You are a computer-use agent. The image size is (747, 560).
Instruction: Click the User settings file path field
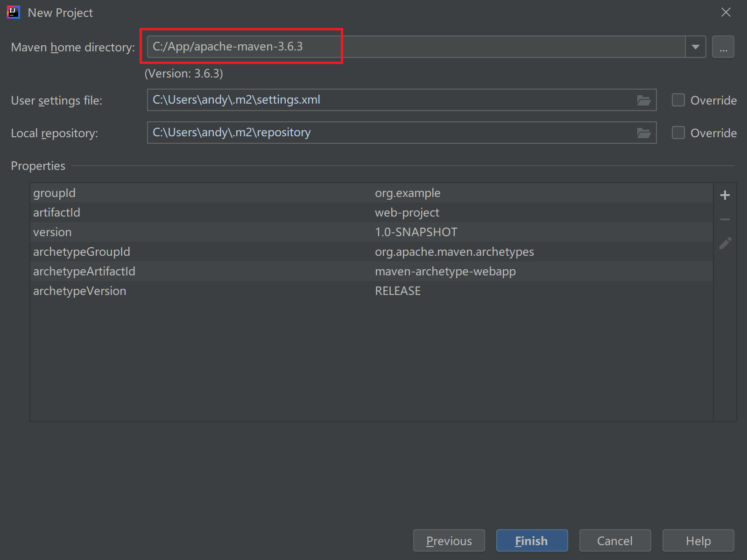tap(402, 100)
